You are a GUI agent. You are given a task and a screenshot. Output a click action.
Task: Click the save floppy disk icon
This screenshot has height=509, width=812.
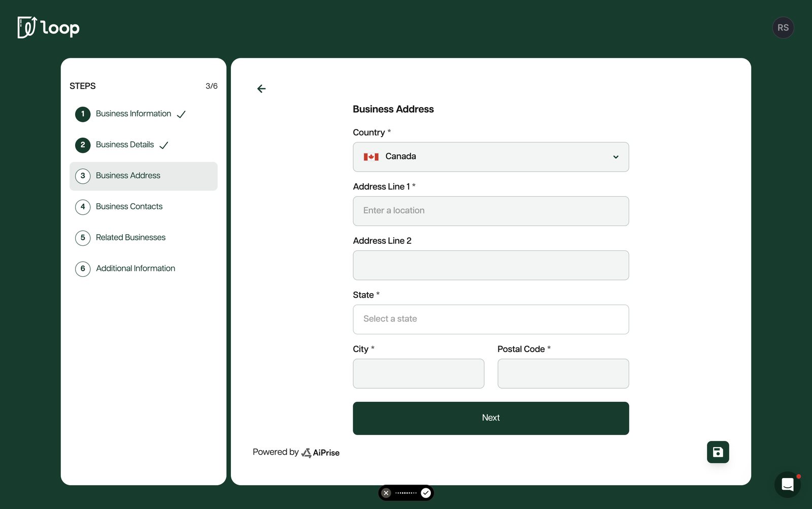(x=718, y=452)
